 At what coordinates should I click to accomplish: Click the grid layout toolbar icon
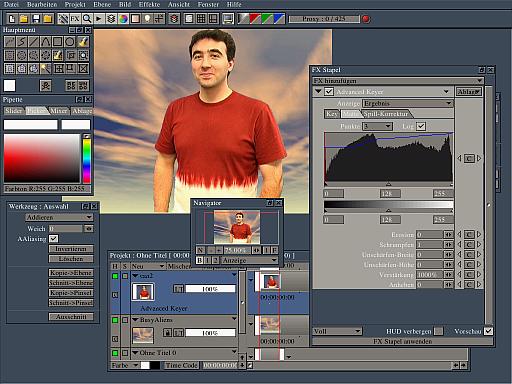[201, 19]
